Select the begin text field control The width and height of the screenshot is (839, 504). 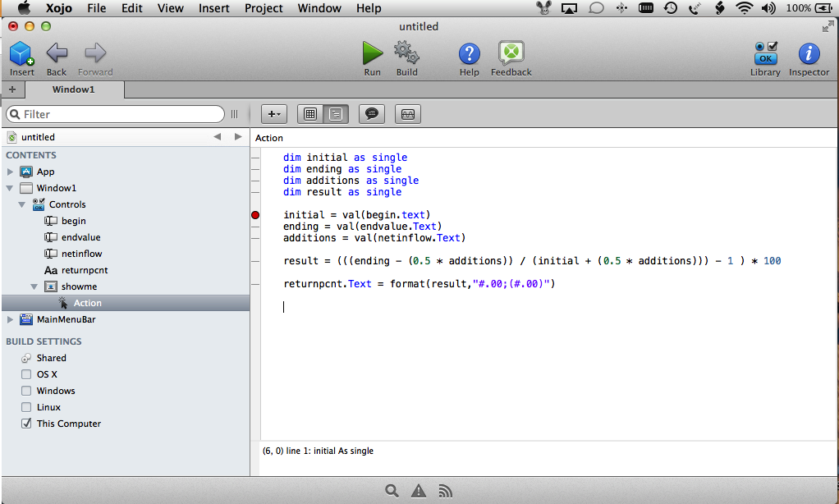pos(73,221)
